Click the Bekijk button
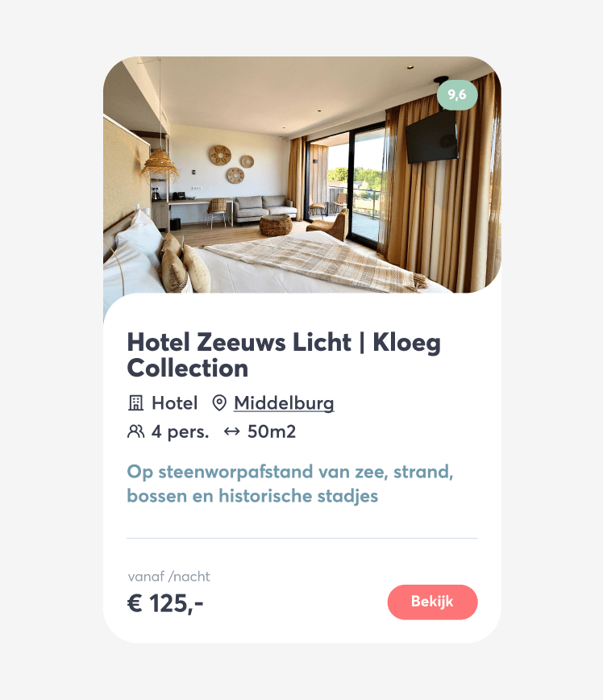Screen dimensions: 603x700 coord(433,602)
